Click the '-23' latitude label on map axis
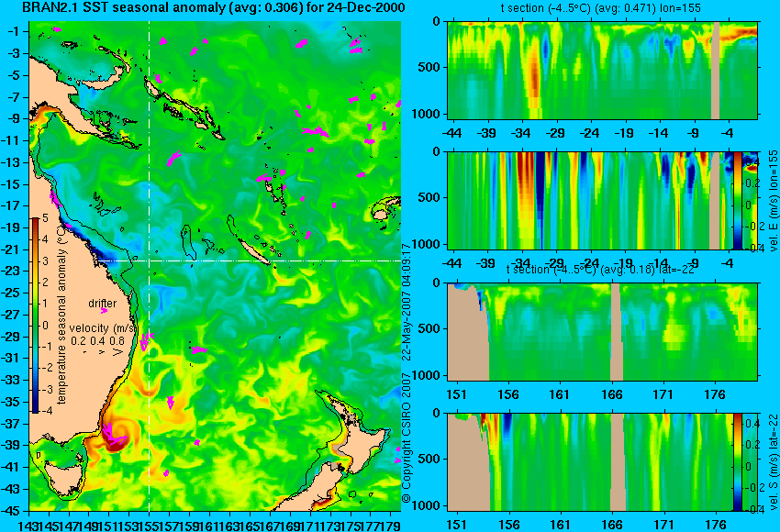Viewport: 780px width, 532px height. click(x=10, y=271)
